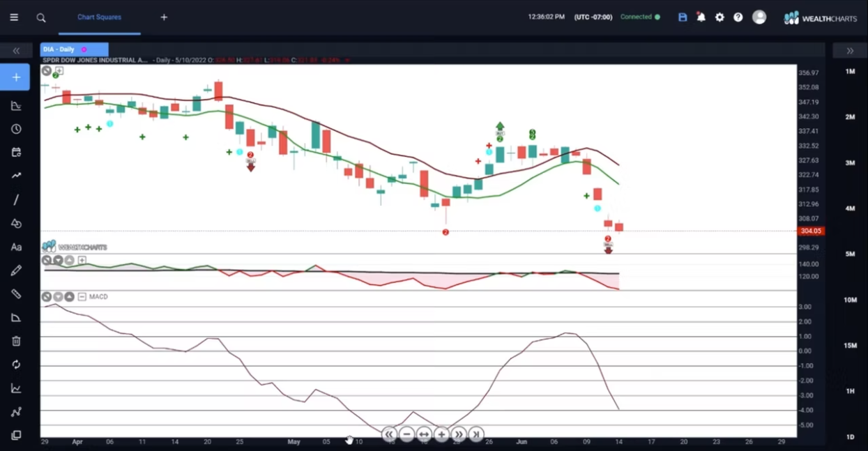Select the 4M timeframe

(850, 208)
